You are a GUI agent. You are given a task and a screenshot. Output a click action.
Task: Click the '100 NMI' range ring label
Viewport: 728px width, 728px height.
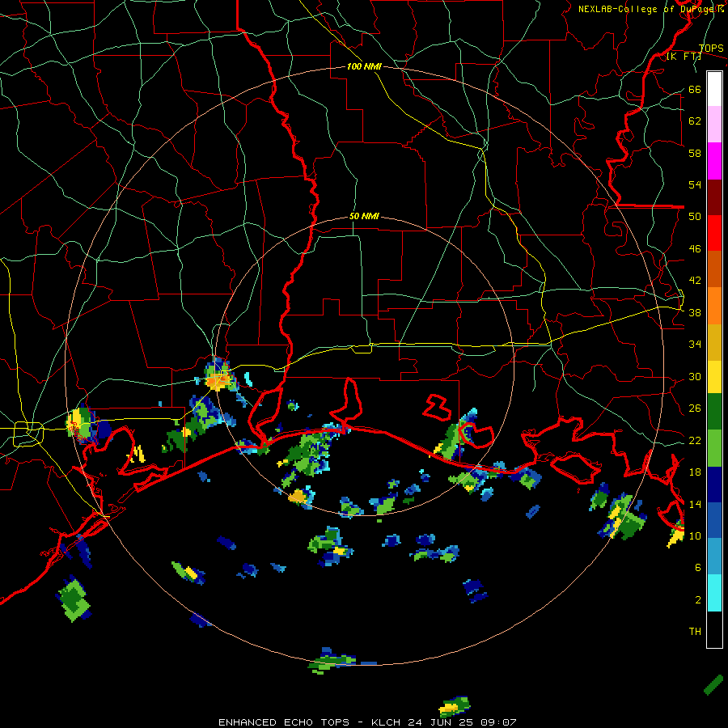tap(364, 67)
